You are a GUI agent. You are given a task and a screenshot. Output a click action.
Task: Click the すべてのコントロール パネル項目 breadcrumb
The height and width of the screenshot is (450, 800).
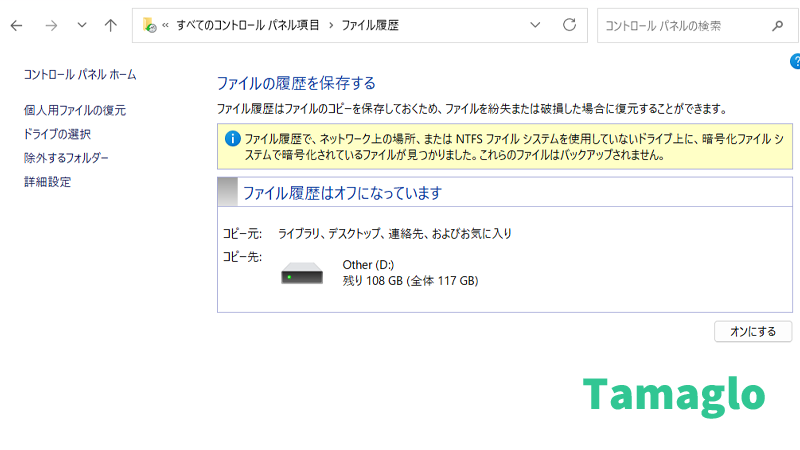(x=248, y=25)
